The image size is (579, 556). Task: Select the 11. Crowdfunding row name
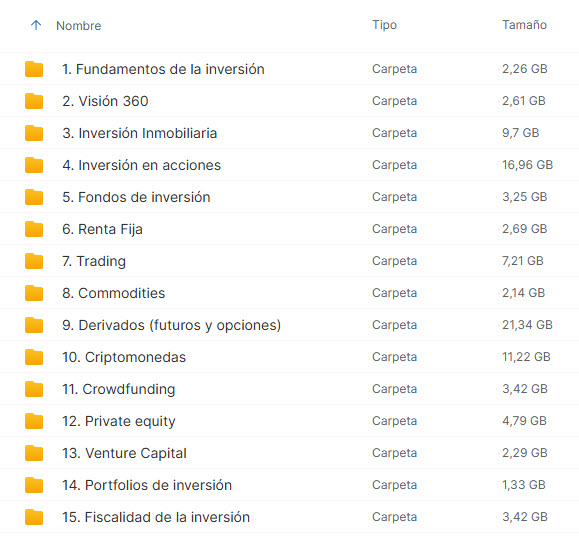119,389
